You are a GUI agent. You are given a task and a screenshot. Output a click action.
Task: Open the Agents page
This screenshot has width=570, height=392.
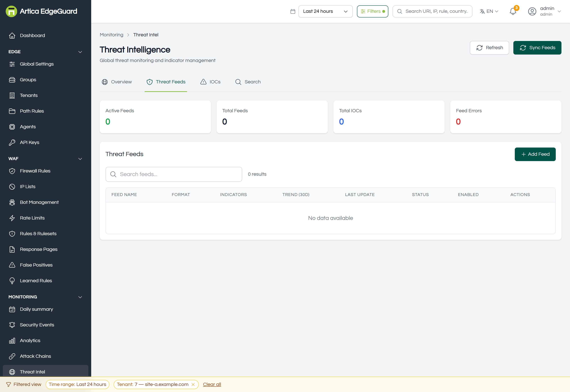pyautogui.click(x=45, y=127)
